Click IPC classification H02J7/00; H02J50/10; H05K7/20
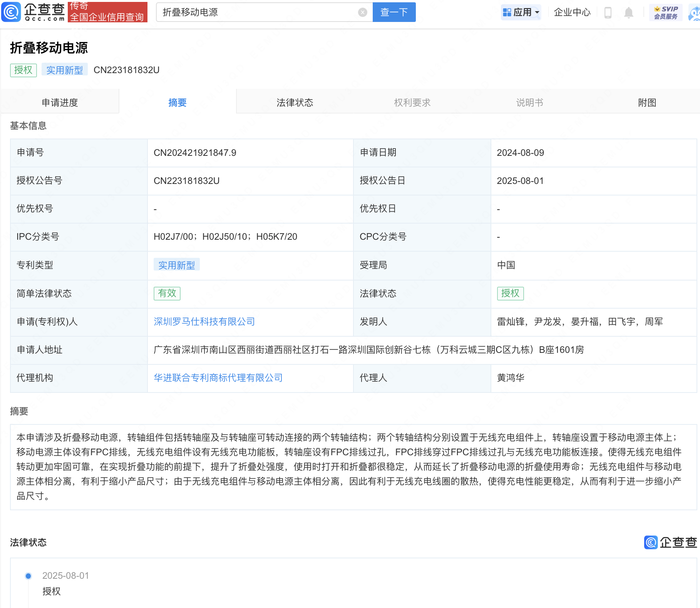The width and height of the screenshot is (700, 608). tap(225, 237)
